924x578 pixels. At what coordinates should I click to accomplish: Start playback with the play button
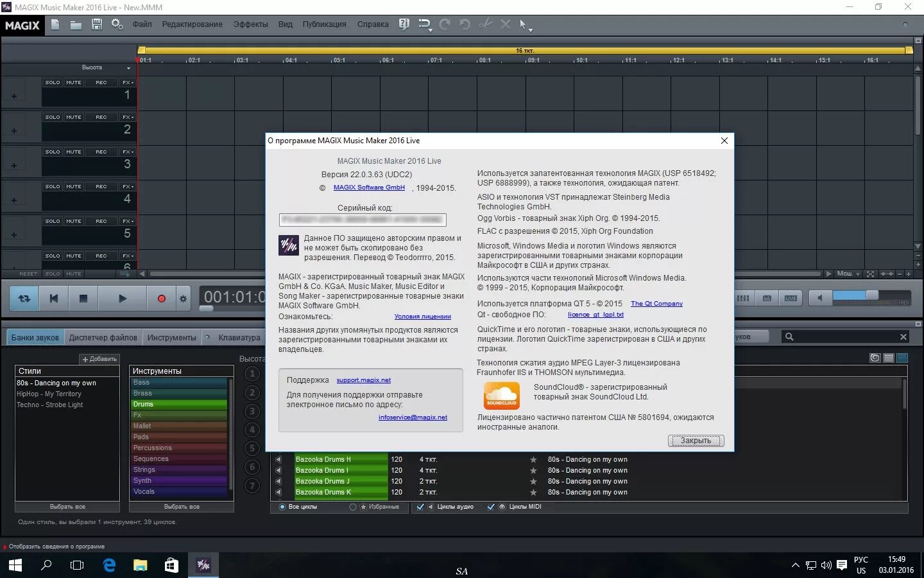pos(122,299)
